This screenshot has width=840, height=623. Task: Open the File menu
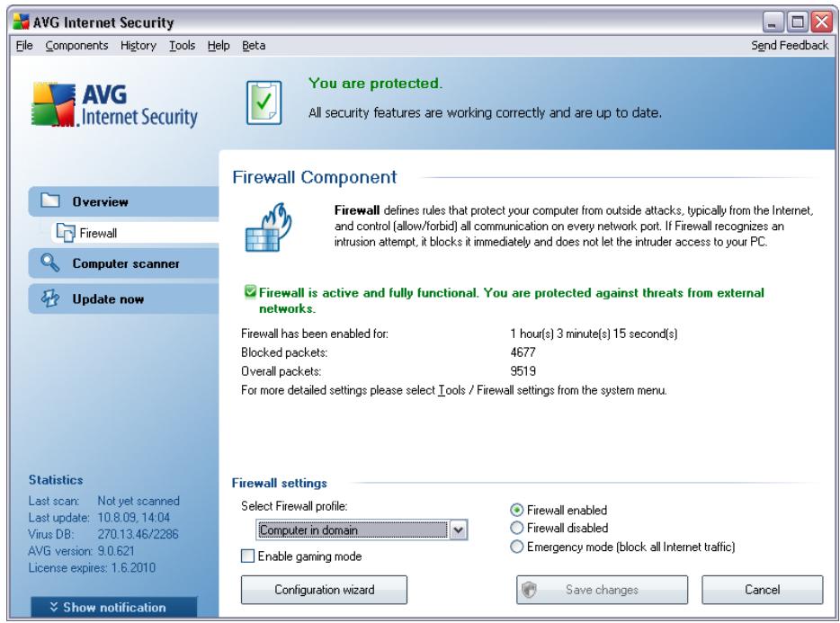tap(24, 46)
